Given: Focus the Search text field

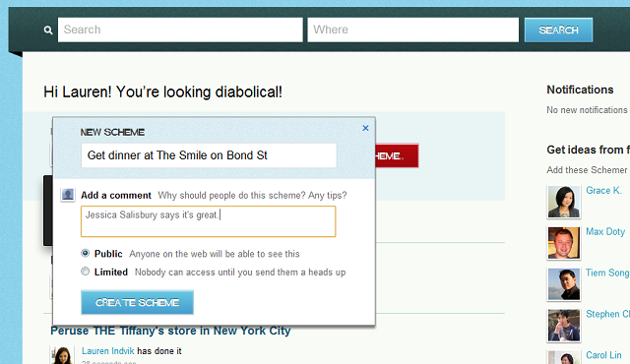Looking at the screenshot, I should coord(180,30).
